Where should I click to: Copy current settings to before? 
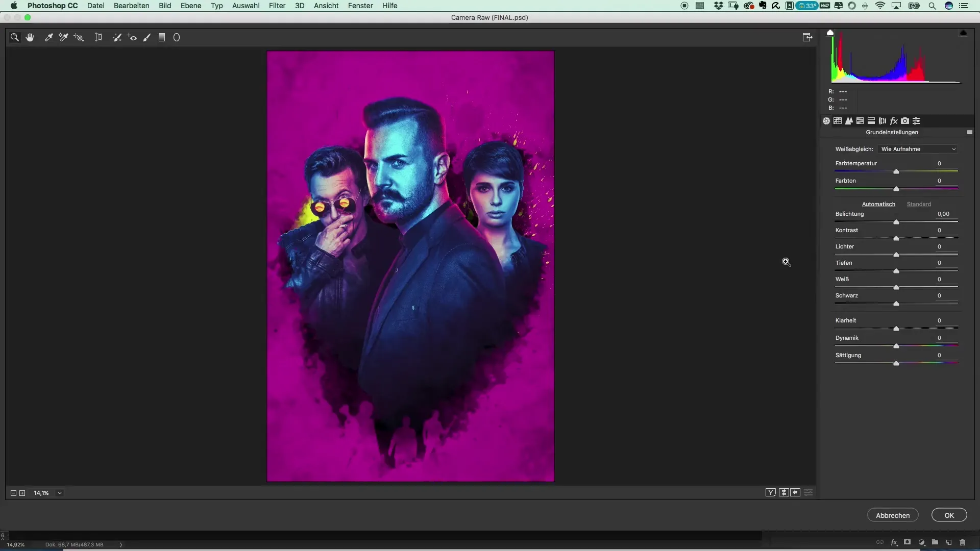pos(796,492)
